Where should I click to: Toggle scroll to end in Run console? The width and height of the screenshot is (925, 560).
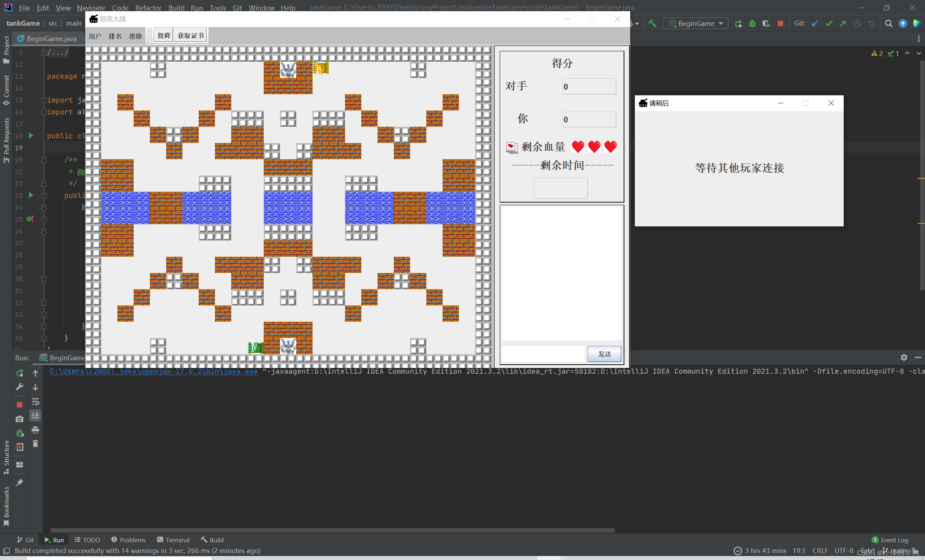pos(35,415)
